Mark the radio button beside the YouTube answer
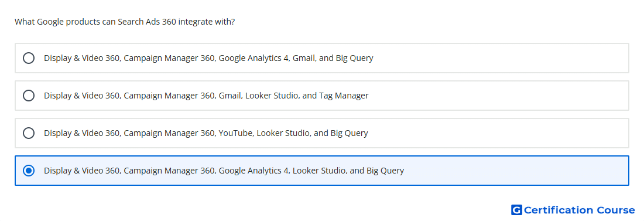 pyautogui.click(x=29, y=133)
